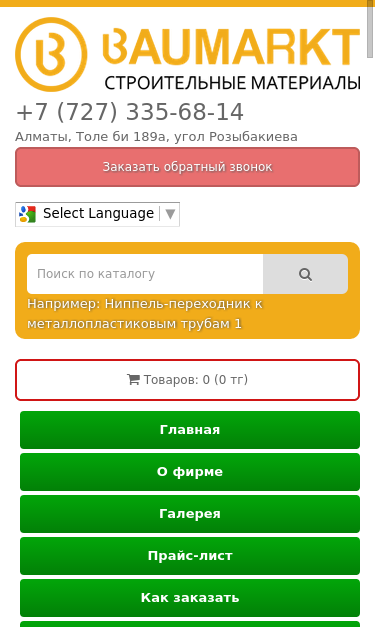Click the СТРОИТЕЛЬНЫЕ МАТЕРИАЛЫ tagline

(x=233, y=83)
